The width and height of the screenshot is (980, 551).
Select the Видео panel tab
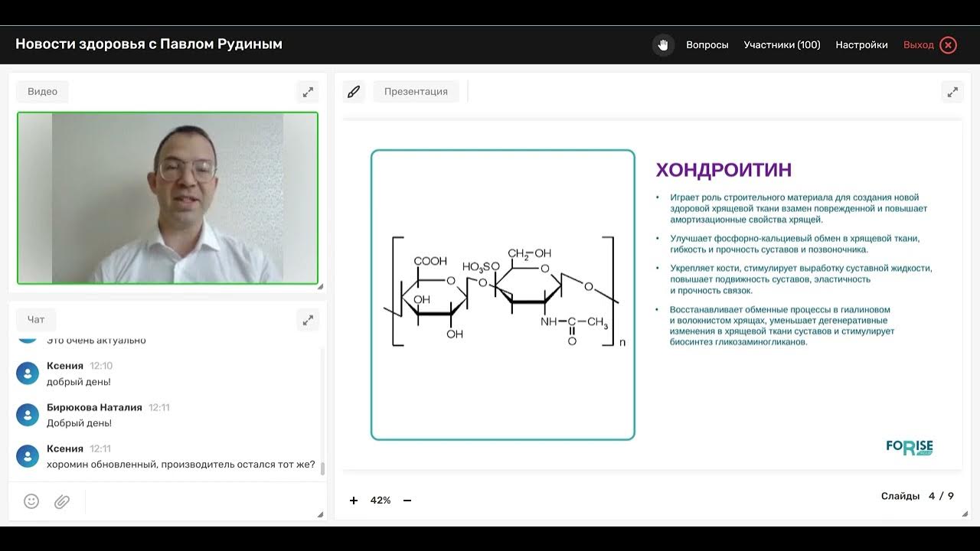43,92
